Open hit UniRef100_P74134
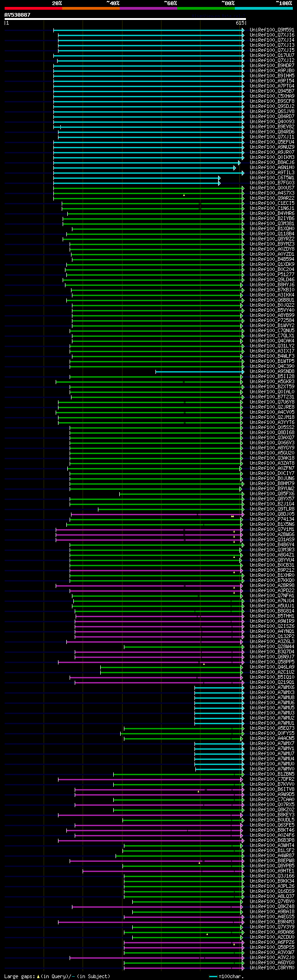Image resolution: width=297 pixels, height=980 pixels. tap(272, 519)
